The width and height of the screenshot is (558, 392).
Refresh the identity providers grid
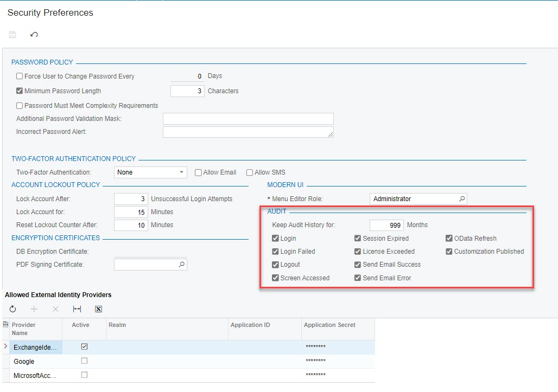click(x=13, y=309)
